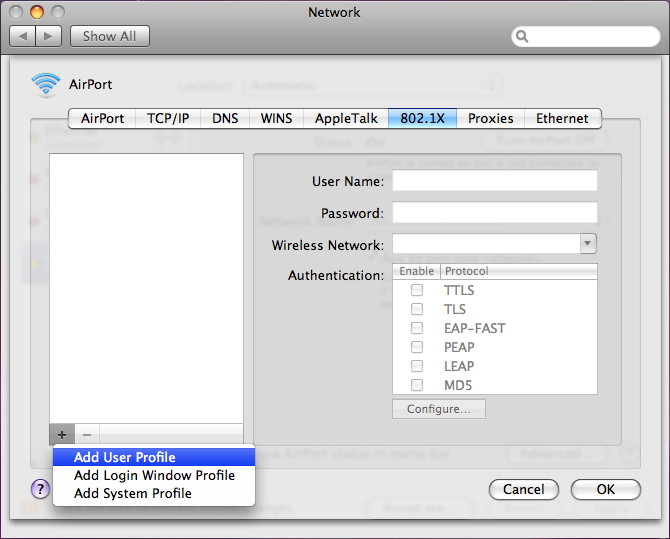Click the "TTLS" protocol label
The width and height of the screenshot is (670, 539).
(x=459, y=291)
